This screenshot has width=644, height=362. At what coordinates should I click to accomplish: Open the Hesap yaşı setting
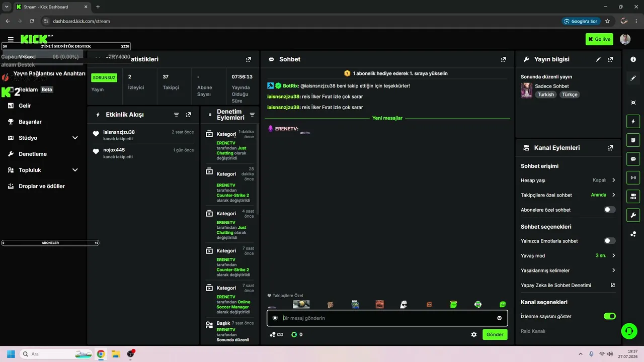(x=568, y=180)
